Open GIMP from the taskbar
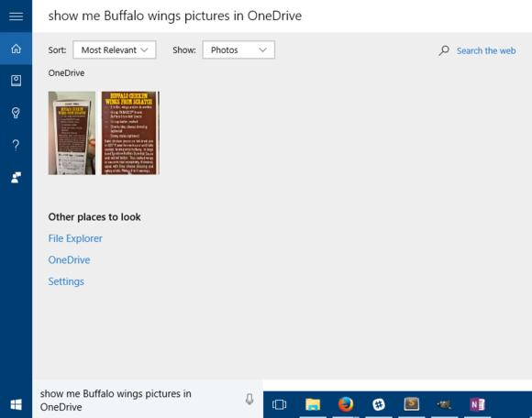The width and height of the screenshot is (532, 418). pos(444,404)
